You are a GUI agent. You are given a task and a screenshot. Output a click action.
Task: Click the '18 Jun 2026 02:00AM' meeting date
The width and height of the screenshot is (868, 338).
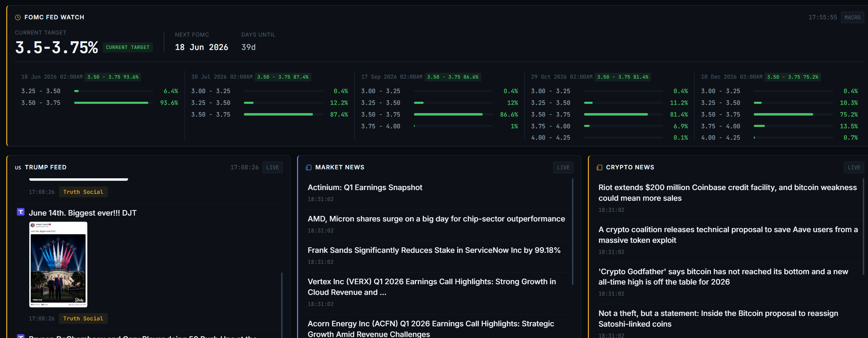coord(52,77)
